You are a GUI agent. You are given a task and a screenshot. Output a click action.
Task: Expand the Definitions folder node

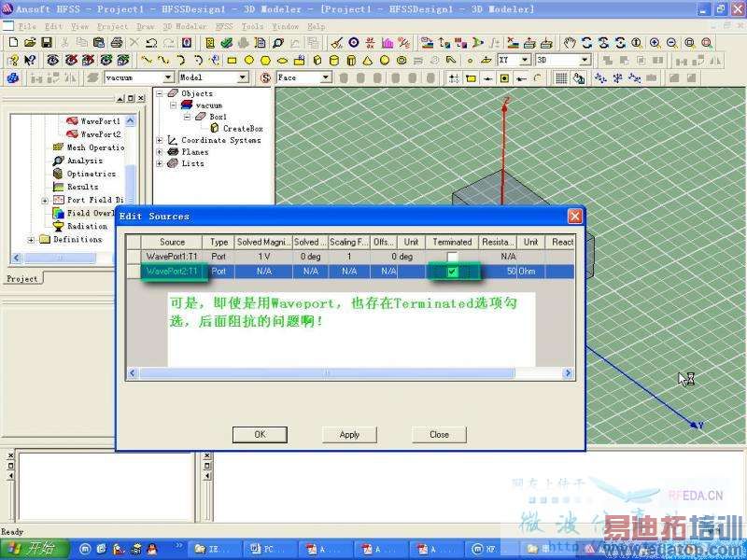tap(32, 240)
